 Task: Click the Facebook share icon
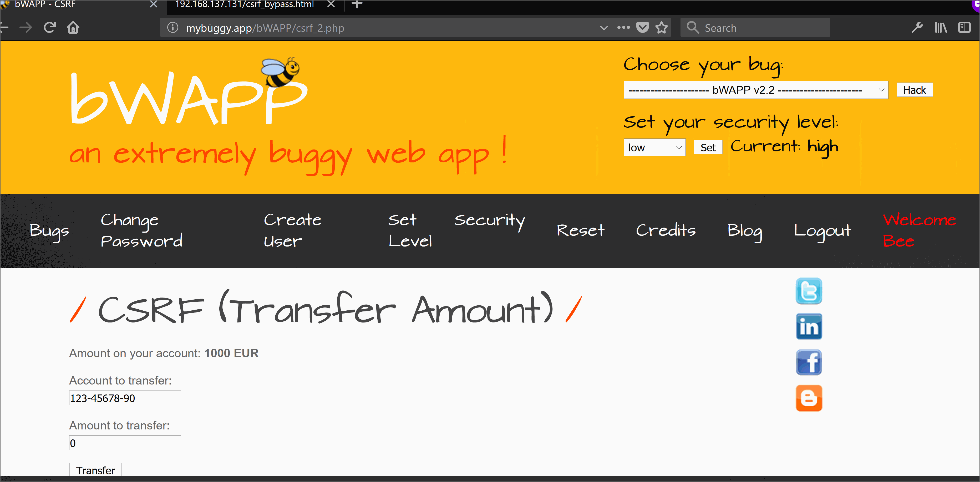[810, 362]
